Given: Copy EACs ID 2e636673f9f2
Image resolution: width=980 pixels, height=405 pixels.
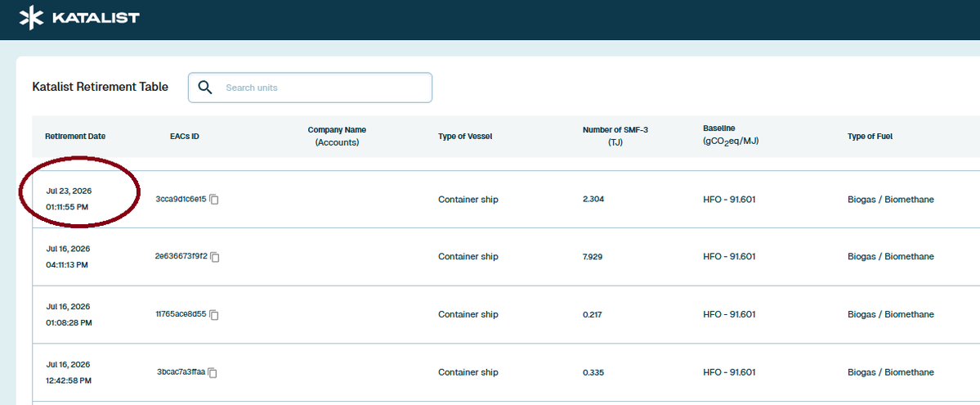Looking at the screenshot, I should tap(215, 257).
